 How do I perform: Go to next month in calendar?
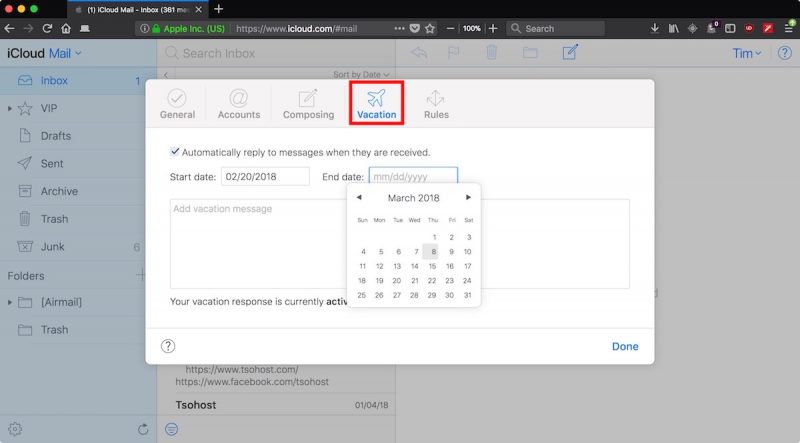coord(468,198)
